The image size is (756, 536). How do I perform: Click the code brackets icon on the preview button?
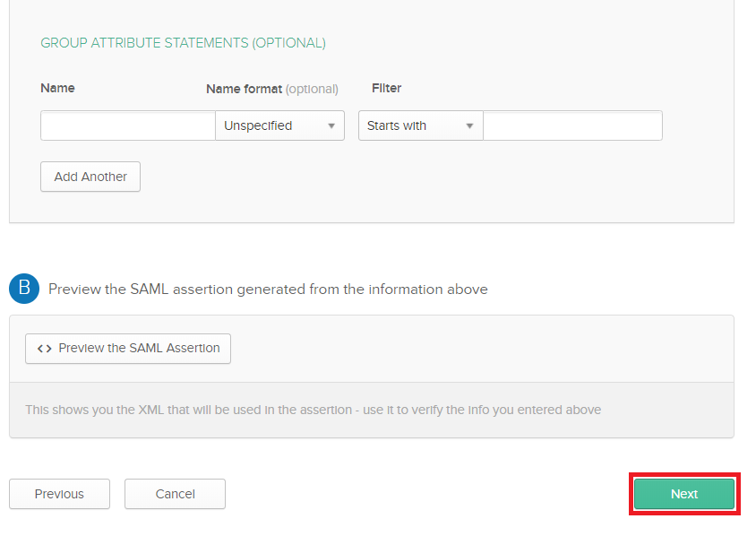pyautogui.click(x=45, y=349)
